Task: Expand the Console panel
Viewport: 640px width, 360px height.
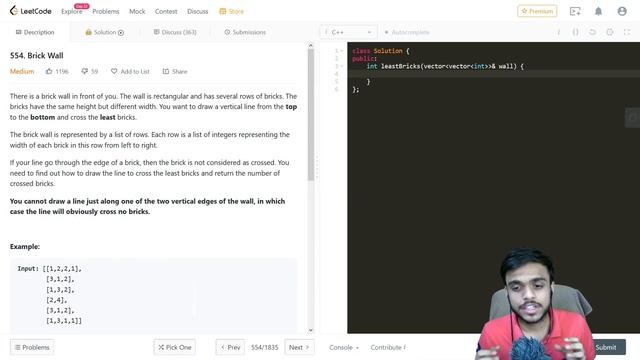Action: coord(344,347)
